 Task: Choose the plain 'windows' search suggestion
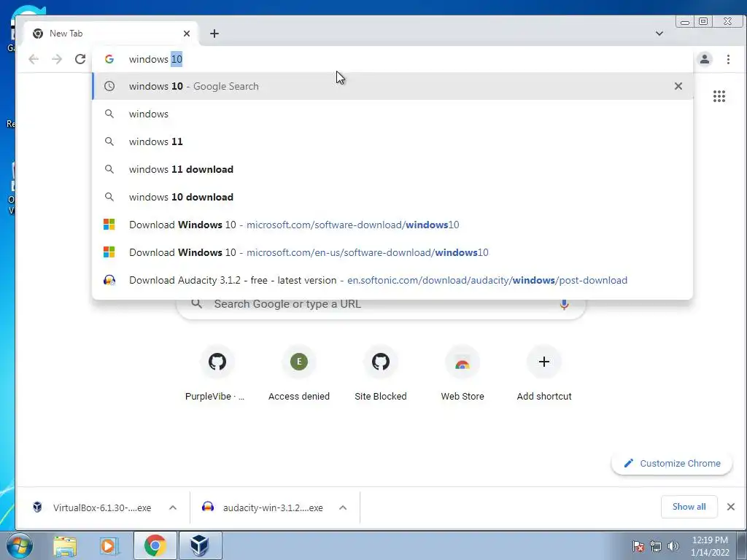point(392,114)
